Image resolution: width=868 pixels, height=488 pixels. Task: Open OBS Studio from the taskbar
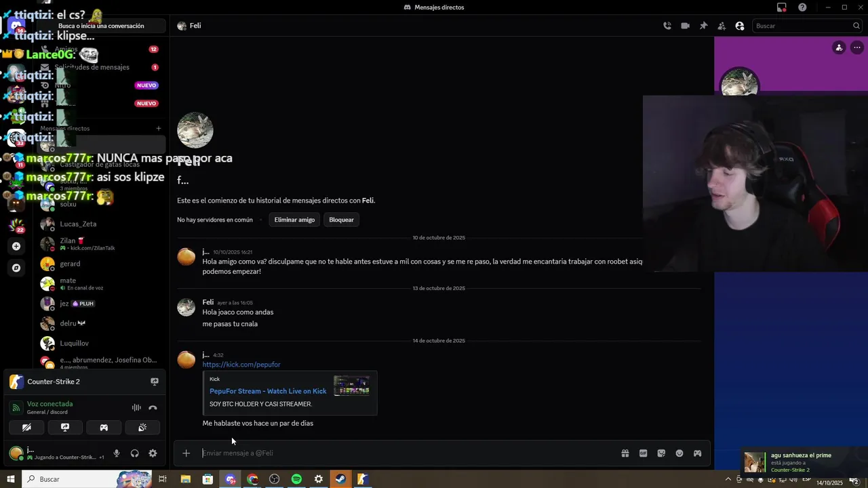click(x=274, y=479)
